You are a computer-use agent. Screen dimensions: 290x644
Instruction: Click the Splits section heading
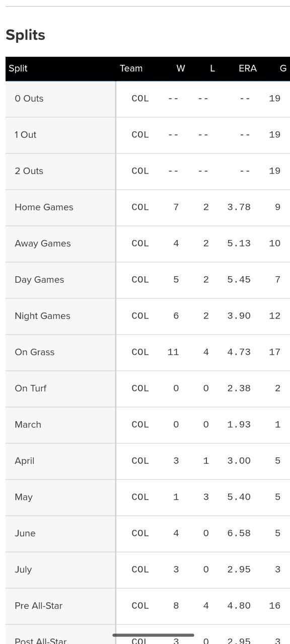tap(25, 35)
